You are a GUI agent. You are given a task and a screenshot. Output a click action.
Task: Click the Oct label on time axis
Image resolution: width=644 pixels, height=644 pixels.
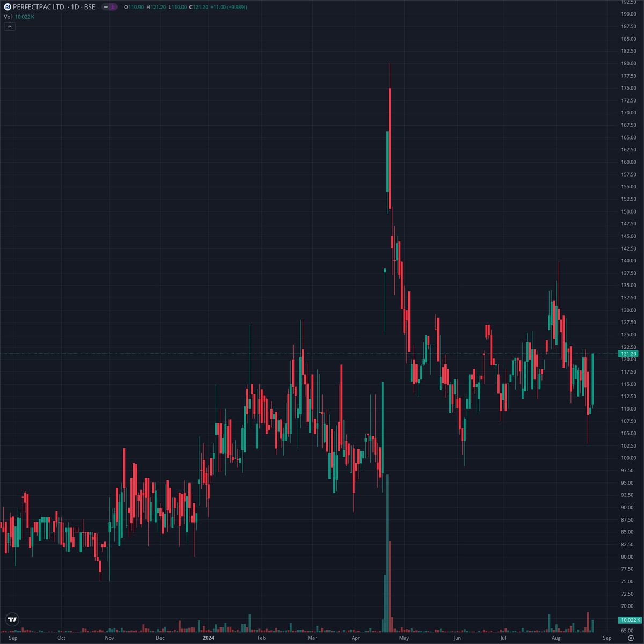click(x=61, y=638)
